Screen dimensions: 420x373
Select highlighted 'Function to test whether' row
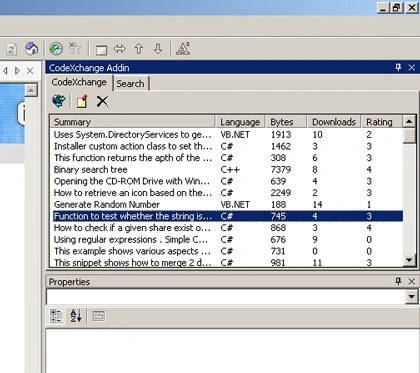click(x=227, y=216)
